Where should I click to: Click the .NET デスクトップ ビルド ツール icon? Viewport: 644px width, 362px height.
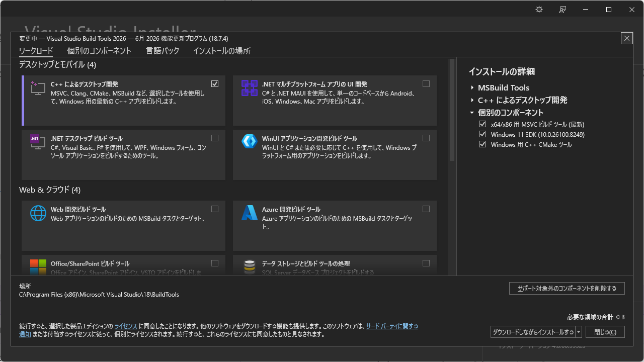38,142
